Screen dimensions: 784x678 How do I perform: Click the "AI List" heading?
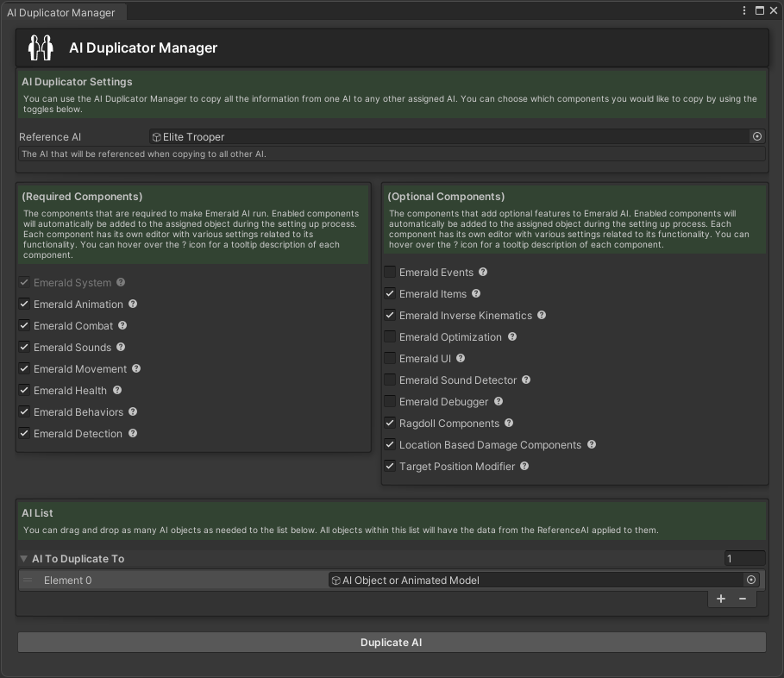coord(37,513)
